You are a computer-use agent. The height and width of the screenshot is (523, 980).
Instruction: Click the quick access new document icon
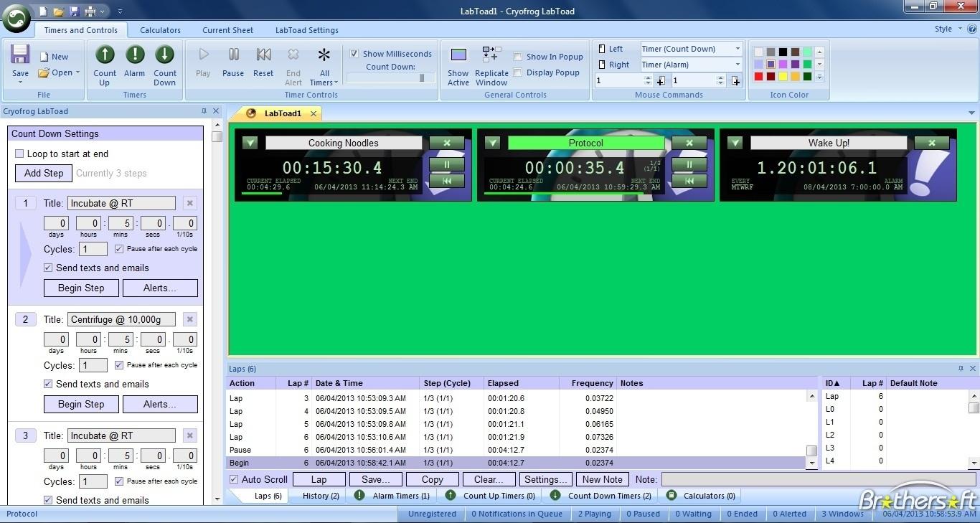point(43,11)
